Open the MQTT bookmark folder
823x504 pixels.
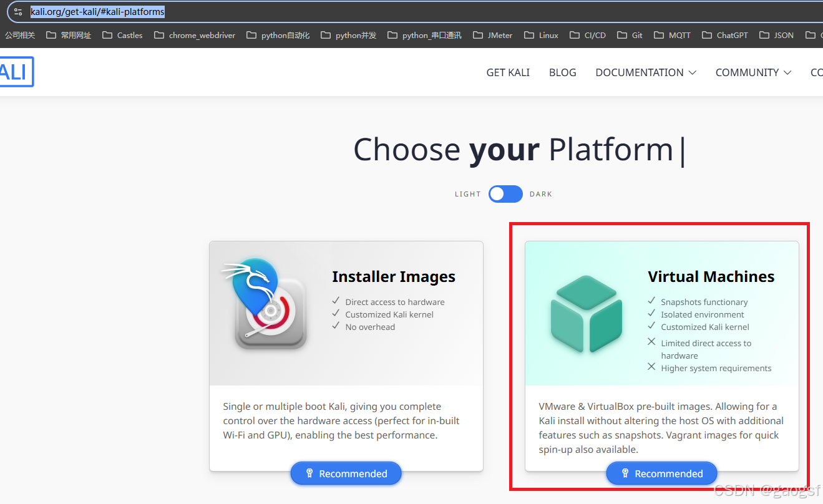pyautogui.click(x=673, y=36)
